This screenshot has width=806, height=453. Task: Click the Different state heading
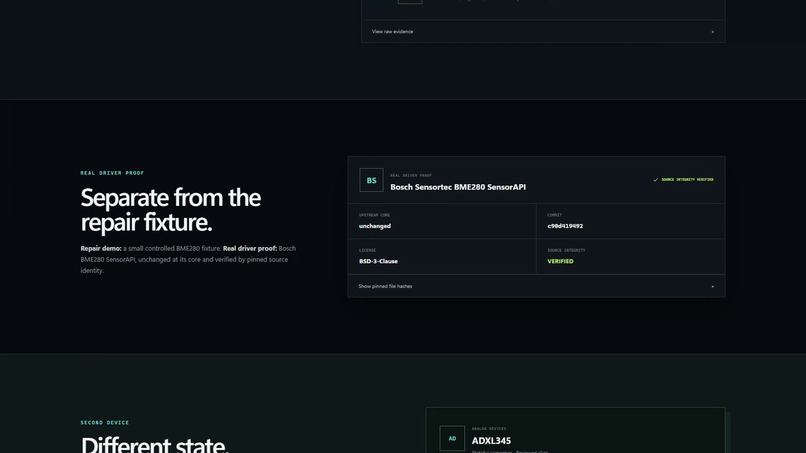click(154, 444)
